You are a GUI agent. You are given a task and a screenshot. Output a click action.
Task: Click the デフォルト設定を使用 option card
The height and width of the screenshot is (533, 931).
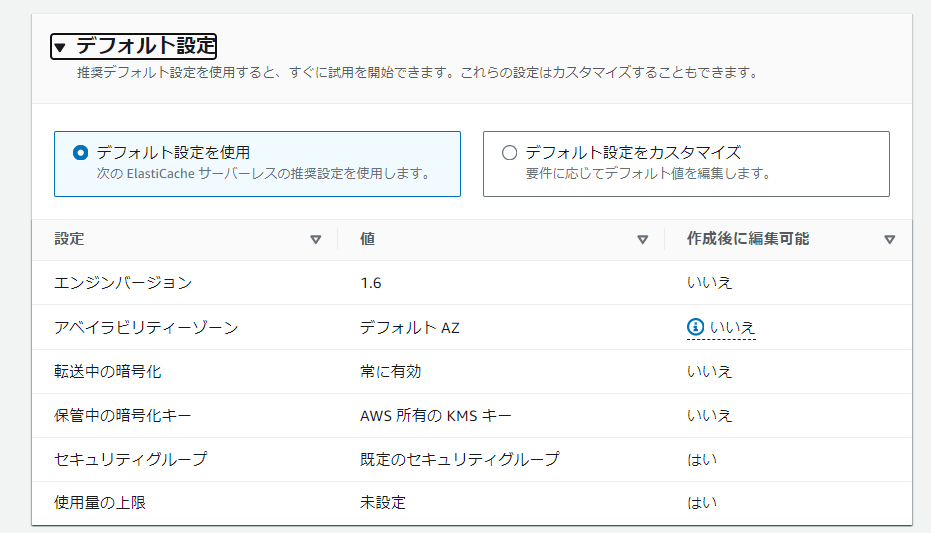pyautogui.click(x=257, y=164)
